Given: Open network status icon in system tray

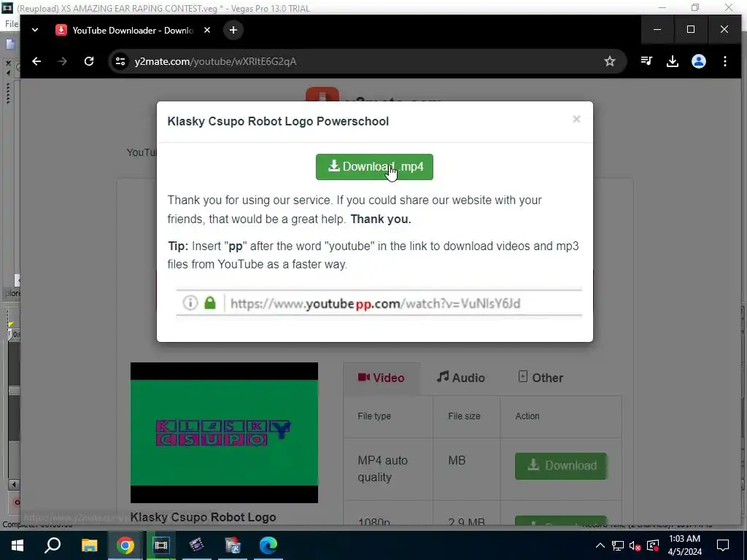Looking at the screenshot, I should point(617,545).
